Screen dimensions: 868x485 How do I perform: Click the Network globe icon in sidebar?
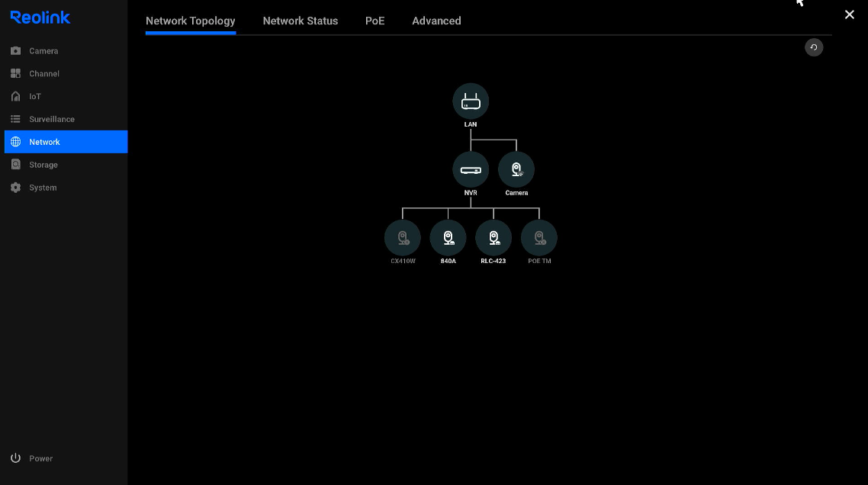15,142
